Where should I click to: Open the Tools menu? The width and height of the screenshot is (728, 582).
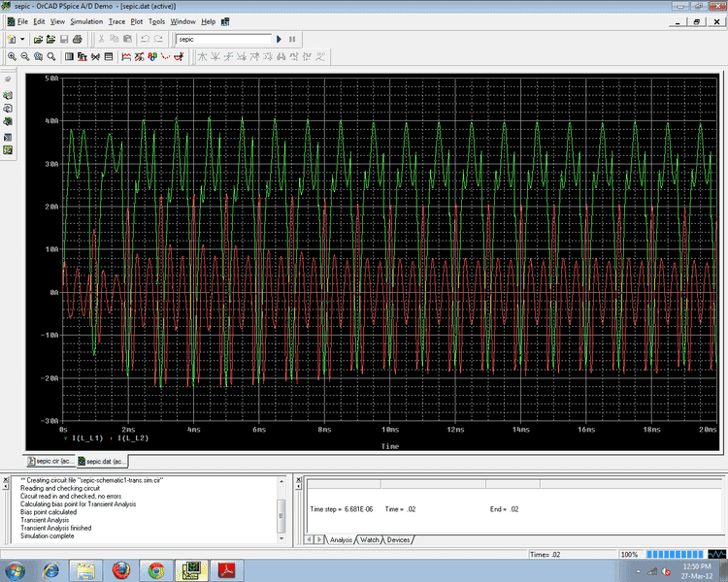(156, 21)
